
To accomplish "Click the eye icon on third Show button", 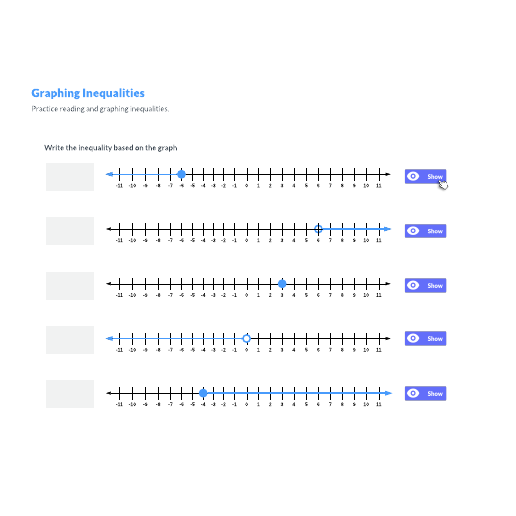I will 413,285.
